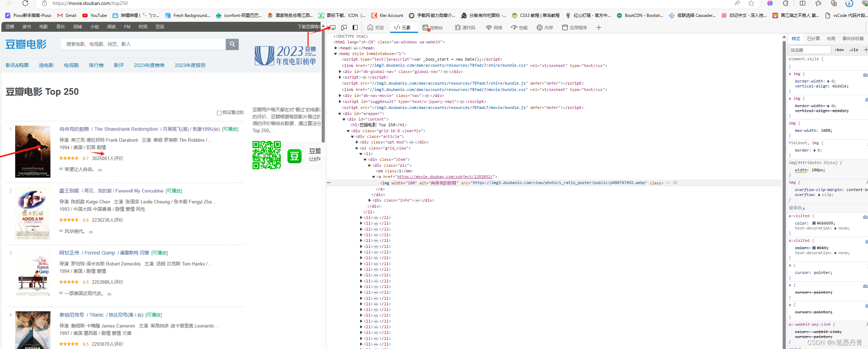
Task: Click the browser refresh icon
Action: [x=25, y=3]
